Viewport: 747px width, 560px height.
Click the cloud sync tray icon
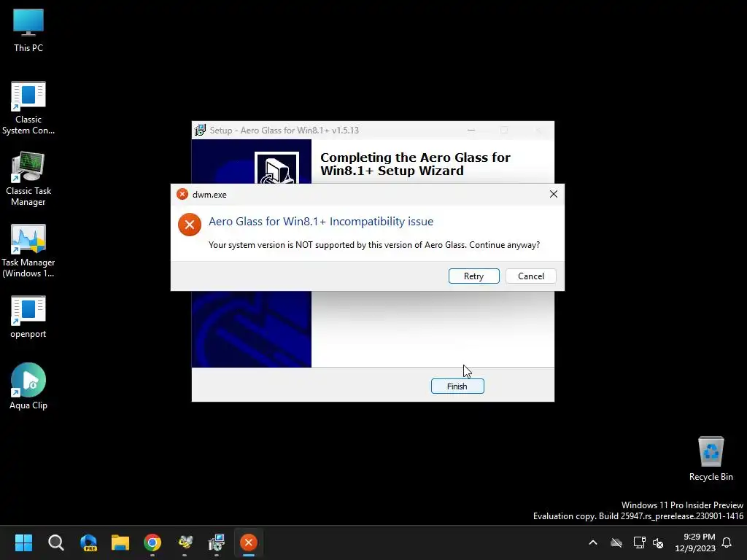[x=616, y=542]
